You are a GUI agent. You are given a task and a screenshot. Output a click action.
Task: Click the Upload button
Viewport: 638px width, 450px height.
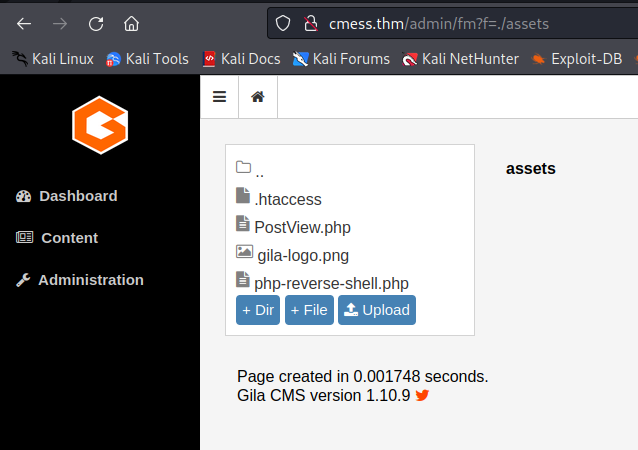(376, 310)
